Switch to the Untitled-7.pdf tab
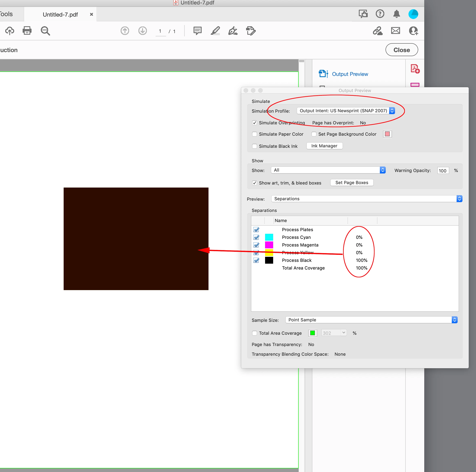This screenshot has width=476, height=472. (60, 15)
